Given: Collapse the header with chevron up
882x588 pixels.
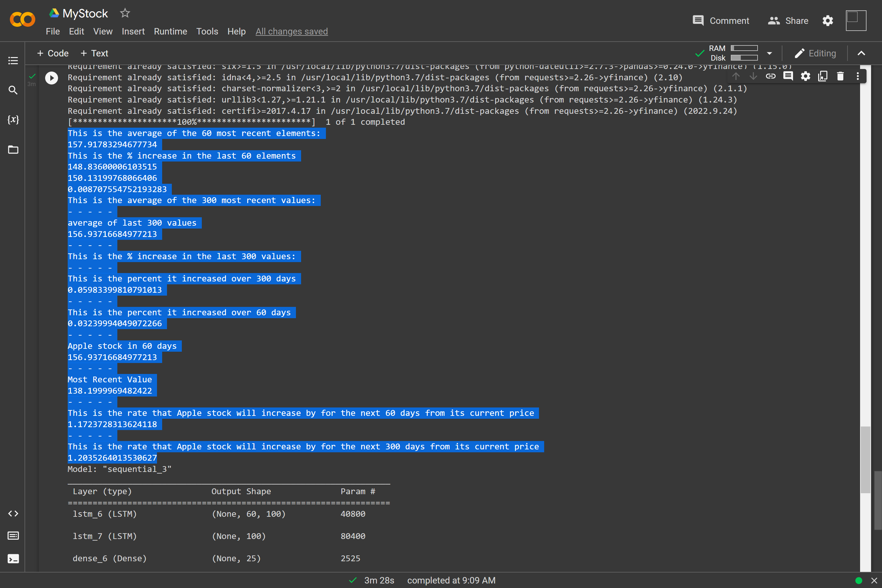Looking at the screenshot, I should point(861,53).
